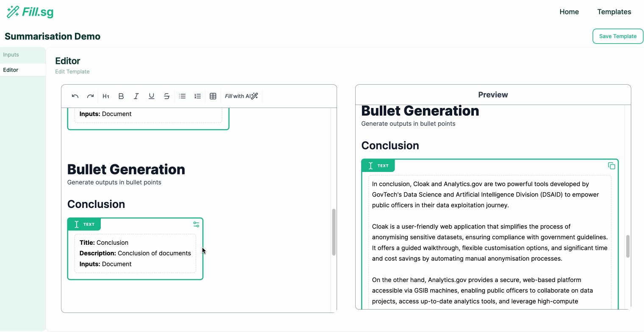Insert a bullet list
Screen dimensions: 644x332
click(182, 96)
